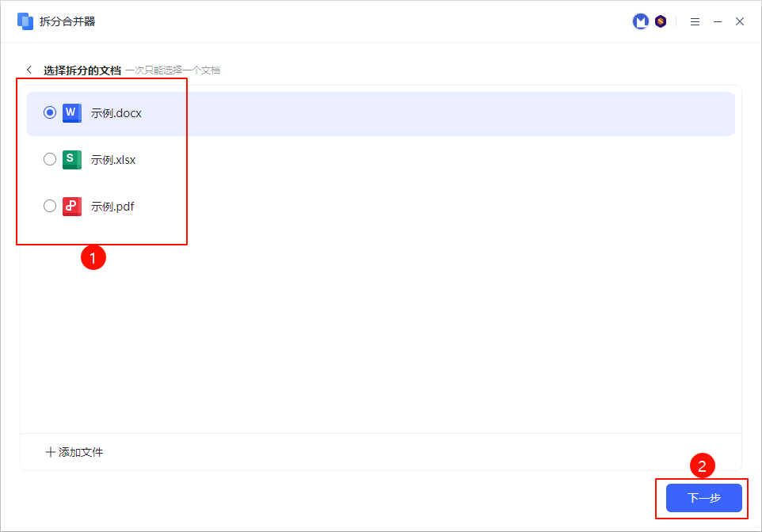Click the 选择拆分的文档 heading text
Image resolution: width=762 pixels, height=532 pixels.
pyautogui.click(x=82, y=70)
